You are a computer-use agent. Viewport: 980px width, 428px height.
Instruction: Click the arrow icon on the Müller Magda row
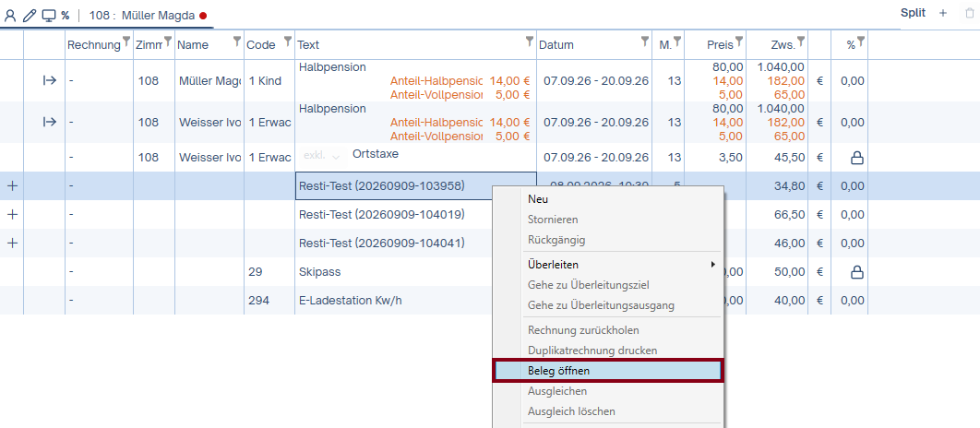click(50, 80)
